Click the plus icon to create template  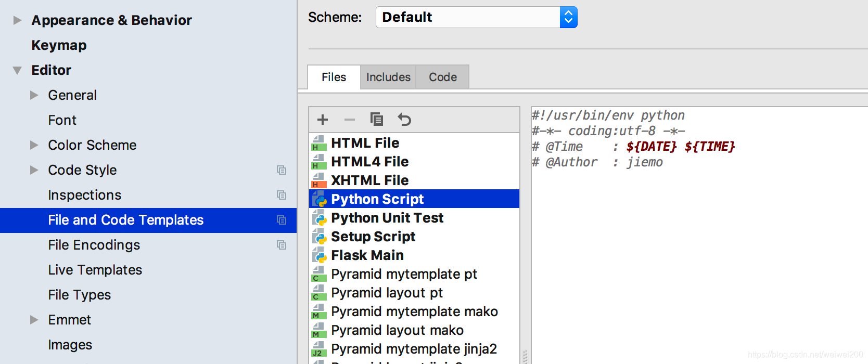click(x=323, y=120)
